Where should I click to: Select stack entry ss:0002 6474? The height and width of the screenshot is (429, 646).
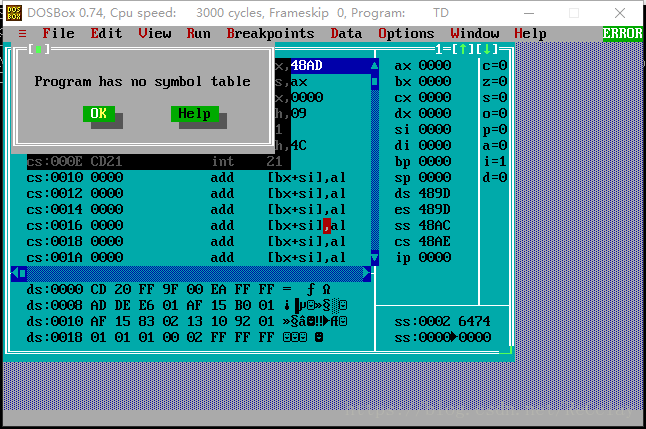442,321
